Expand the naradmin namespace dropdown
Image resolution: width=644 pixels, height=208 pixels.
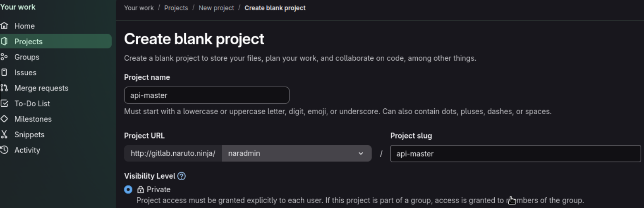tap(296, 153)
